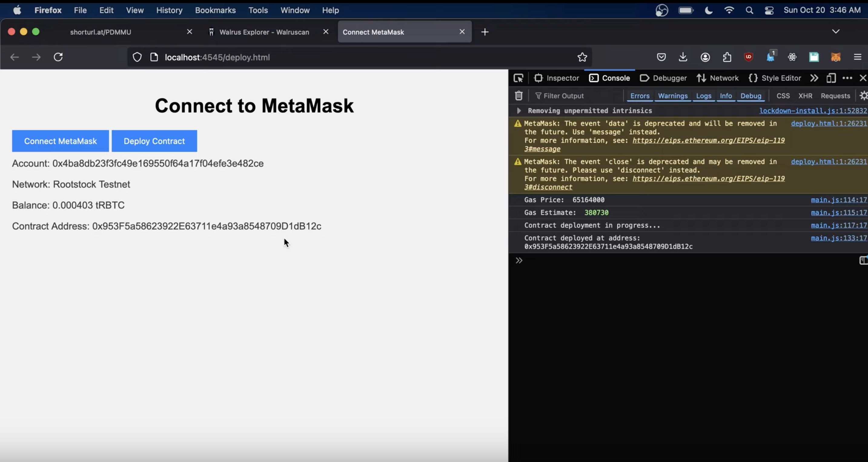Open the Firefox account icon

(x=705, y=57)
